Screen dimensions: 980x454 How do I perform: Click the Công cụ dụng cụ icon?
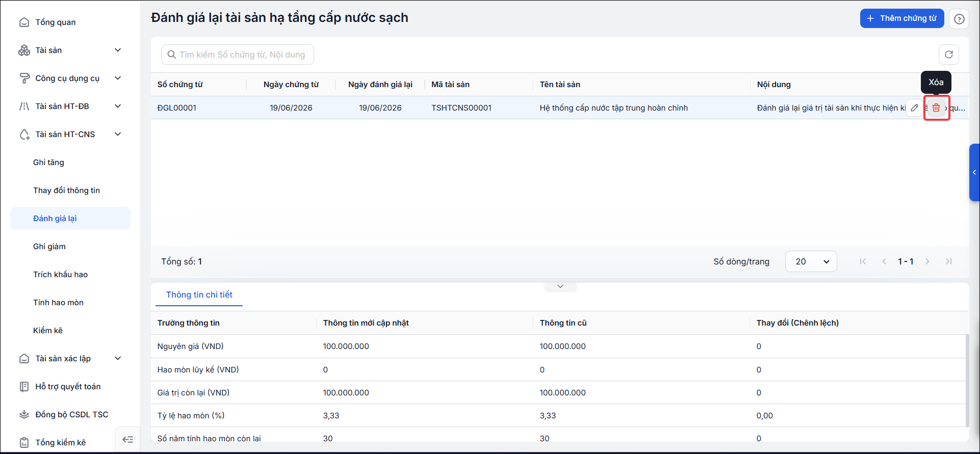pyautogui.click(x=24, y=78)
